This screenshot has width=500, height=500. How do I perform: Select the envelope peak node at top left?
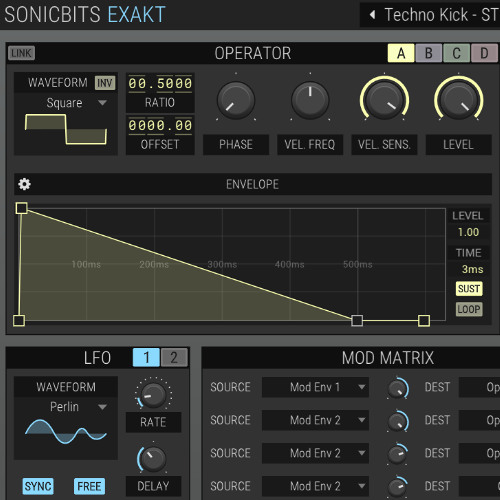point(22,208)
